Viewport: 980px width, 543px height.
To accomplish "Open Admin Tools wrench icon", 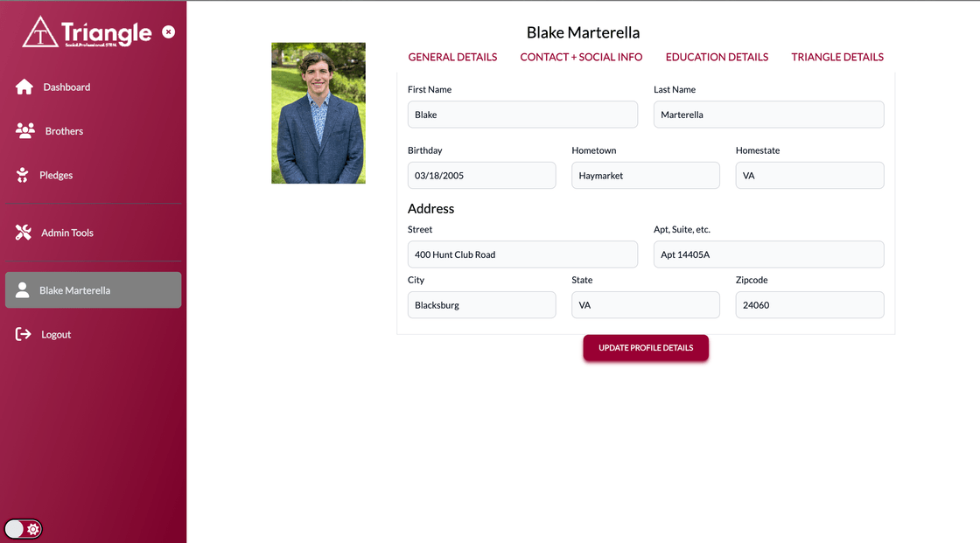I will (x=23, y=233).
